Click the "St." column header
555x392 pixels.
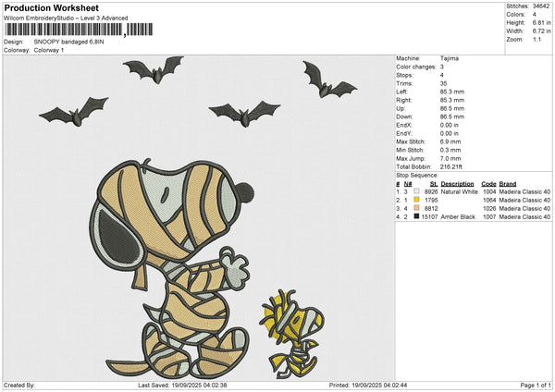click(434, 184)
